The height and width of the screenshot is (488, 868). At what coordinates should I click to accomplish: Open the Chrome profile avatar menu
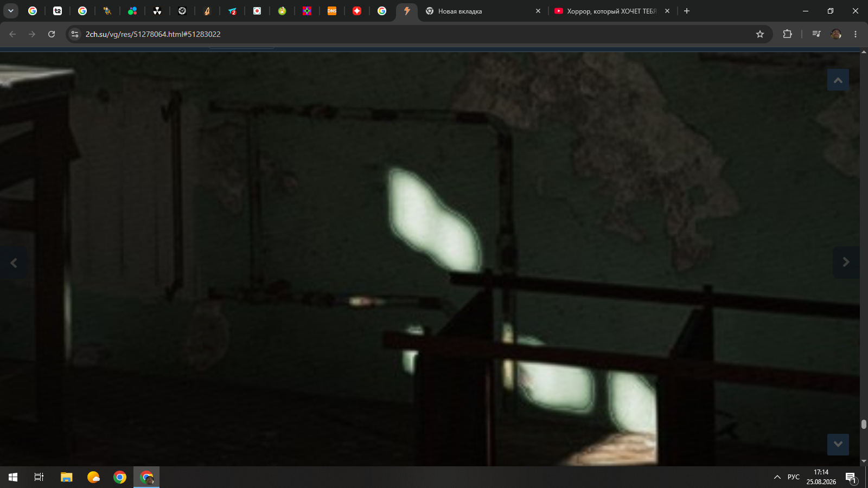coord(836,34)
